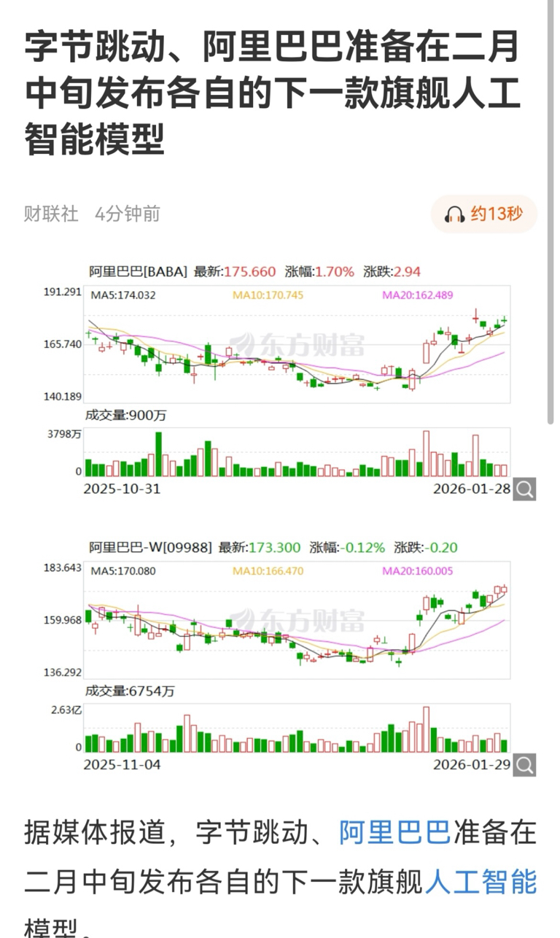Screen dimensions: 560x938
Task: Tap the 4分钟前 timestamp
Action: 128,214
